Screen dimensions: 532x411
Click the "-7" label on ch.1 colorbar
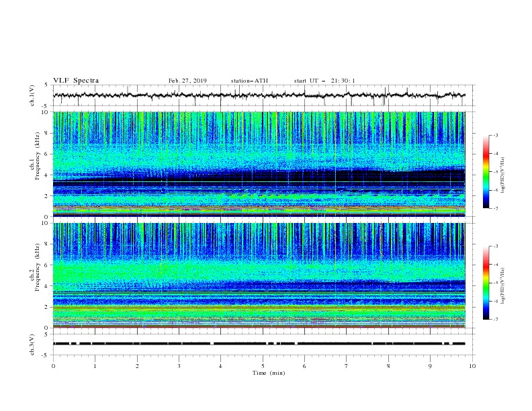495,208
